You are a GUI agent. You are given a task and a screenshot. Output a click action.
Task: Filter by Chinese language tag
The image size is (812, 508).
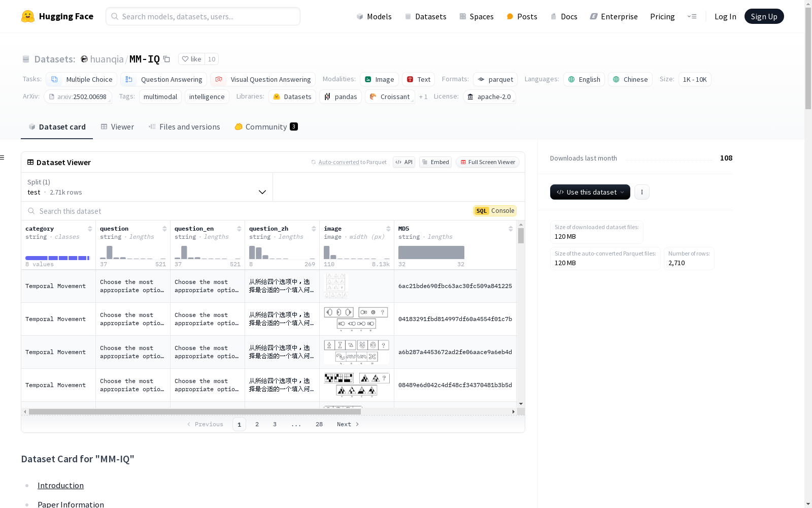tap(630, 79)
